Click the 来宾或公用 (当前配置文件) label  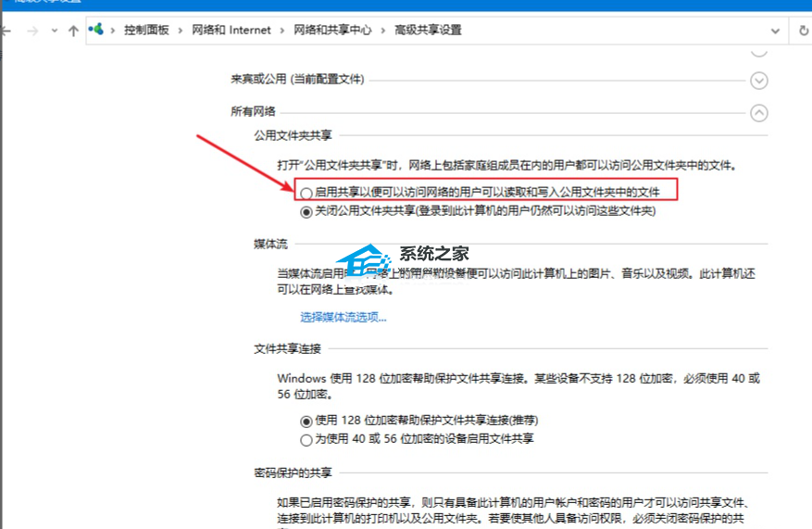(297, 79)
